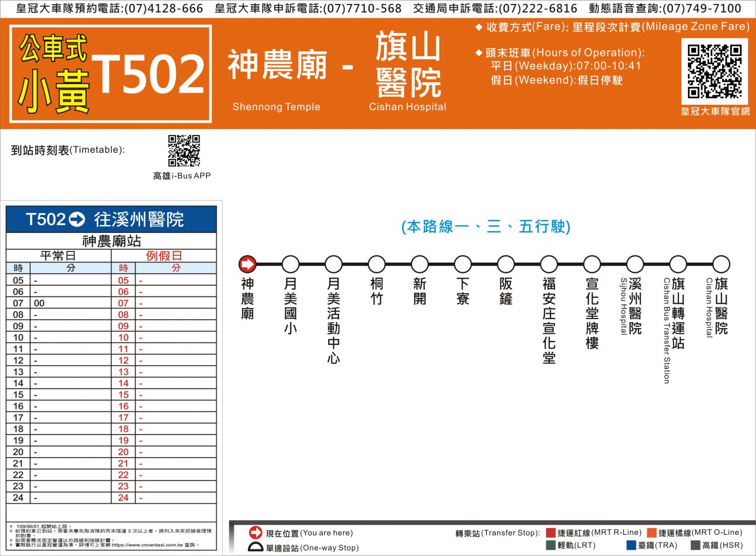Click the 神農廟站 station name header
Viewport: 756px width, 556px height.
[x=111, y=241]
